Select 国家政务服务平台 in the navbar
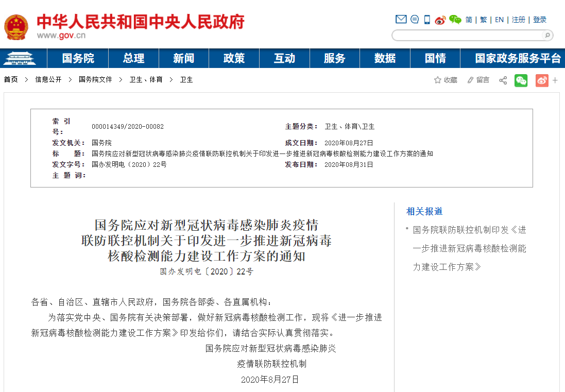This screenshot has width=565, height=392. (518, 58)
